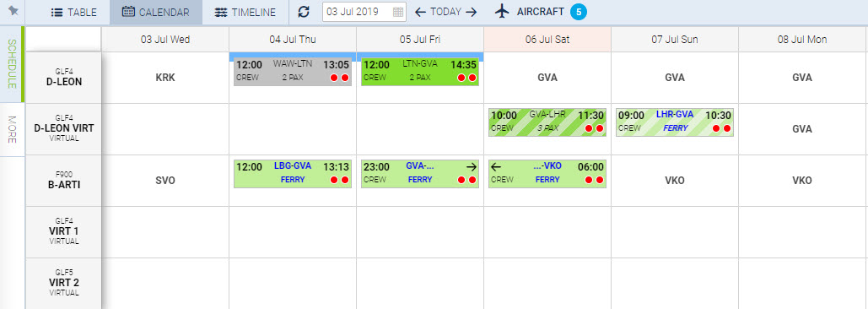Open the LBG-GVA ferry flight tile

click(x=293, y=174)
